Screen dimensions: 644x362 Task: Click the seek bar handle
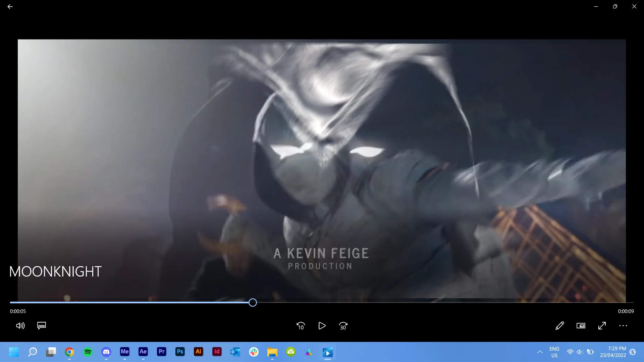pyautogui.click(x=253, y=303)
